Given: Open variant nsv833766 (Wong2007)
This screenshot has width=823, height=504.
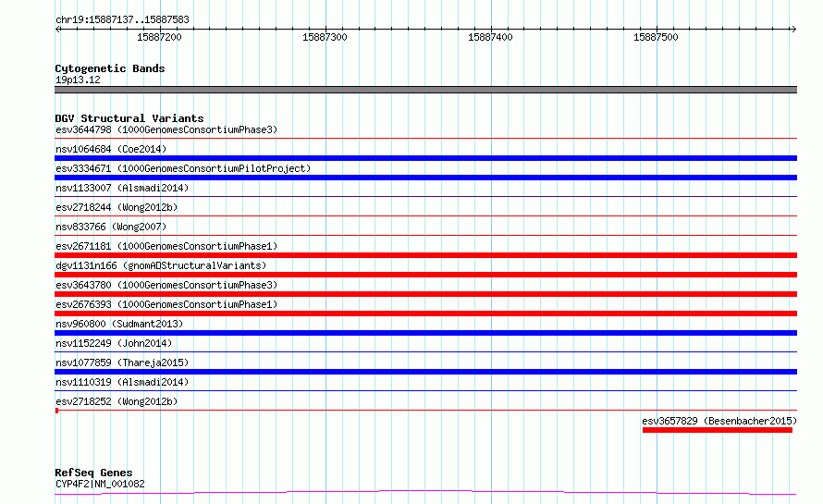Looking at the screenshot, I should (x=111, y=227).
